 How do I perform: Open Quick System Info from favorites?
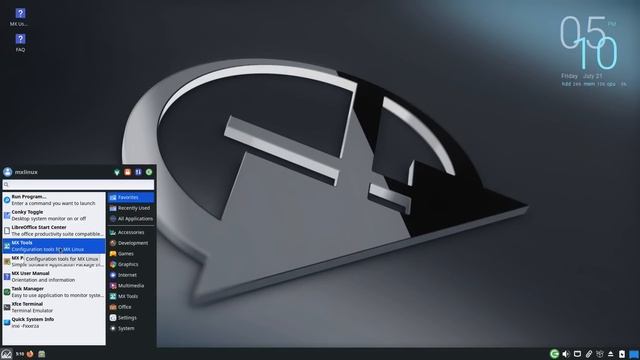(x=54, y=323)
